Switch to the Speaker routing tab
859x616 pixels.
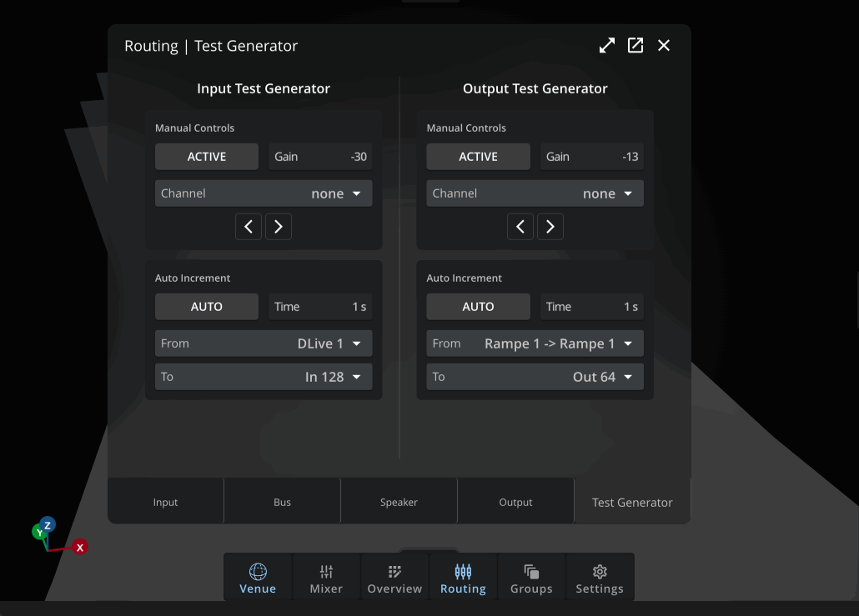pos(399,502)
